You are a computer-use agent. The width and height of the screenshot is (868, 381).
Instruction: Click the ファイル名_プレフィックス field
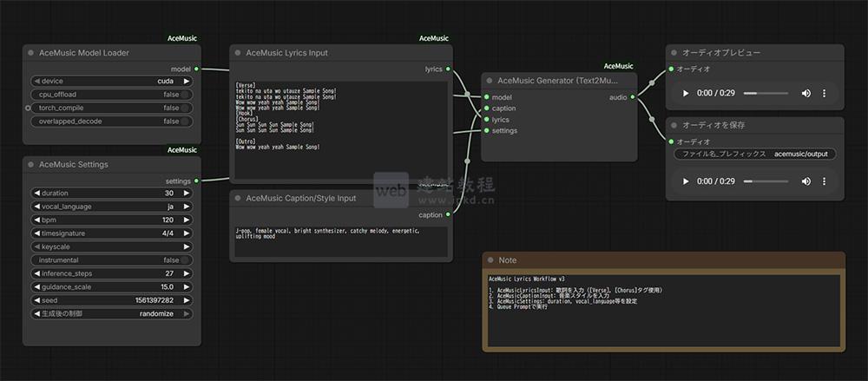[x=755, y=154]
